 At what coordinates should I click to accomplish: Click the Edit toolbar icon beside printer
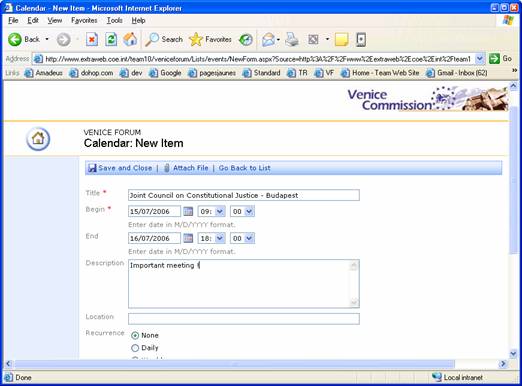click(x=313, y=40)
